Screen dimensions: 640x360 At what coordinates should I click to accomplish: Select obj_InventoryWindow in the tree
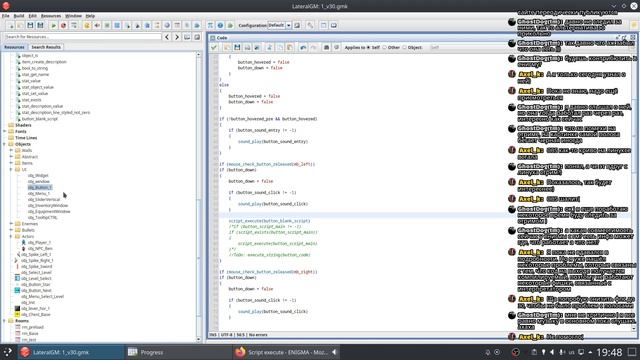48,206
